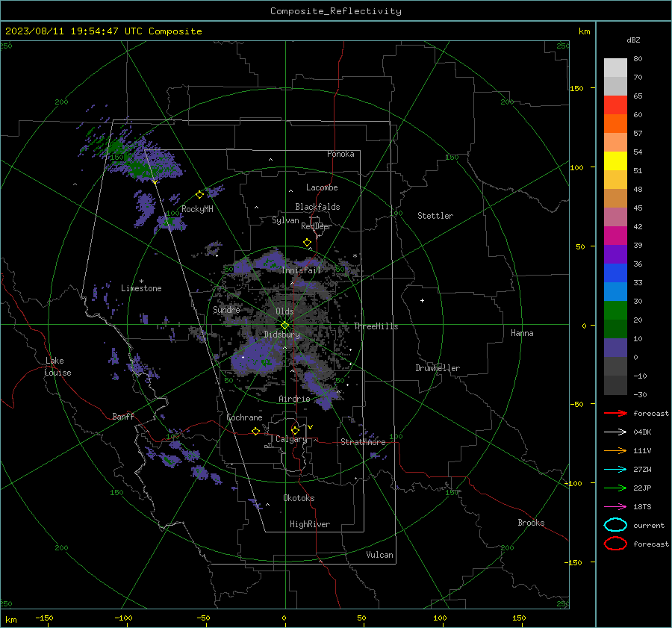
Task: Click the yellow diamond marker above RedDeer
Action: 307,243
